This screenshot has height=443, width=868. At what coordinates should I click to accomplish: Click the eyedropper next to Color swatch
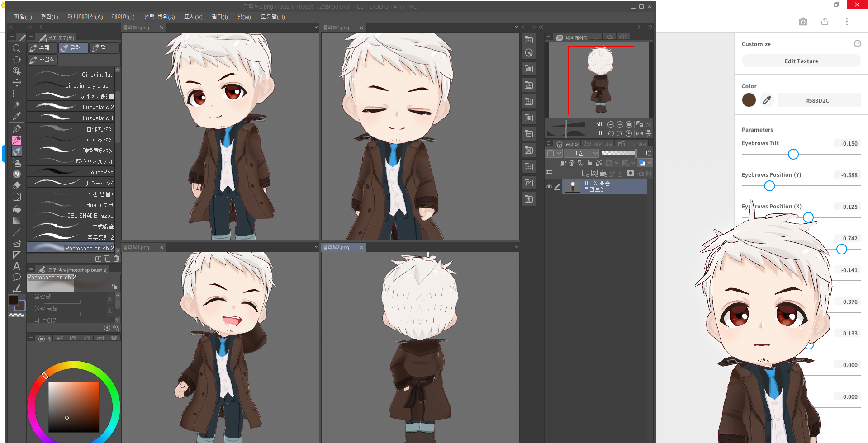coord(767,100)
